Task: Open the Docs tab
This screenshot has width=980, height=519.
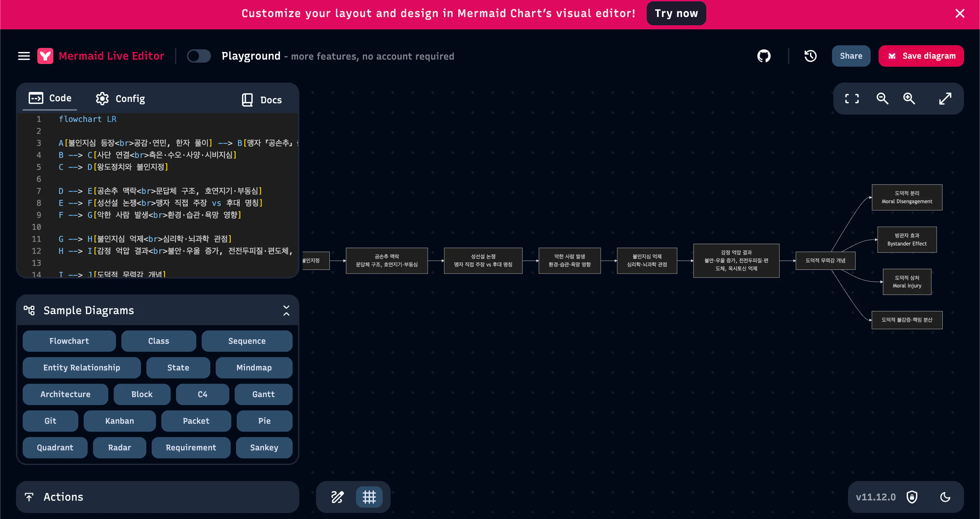Action: (x=262, y=100)
